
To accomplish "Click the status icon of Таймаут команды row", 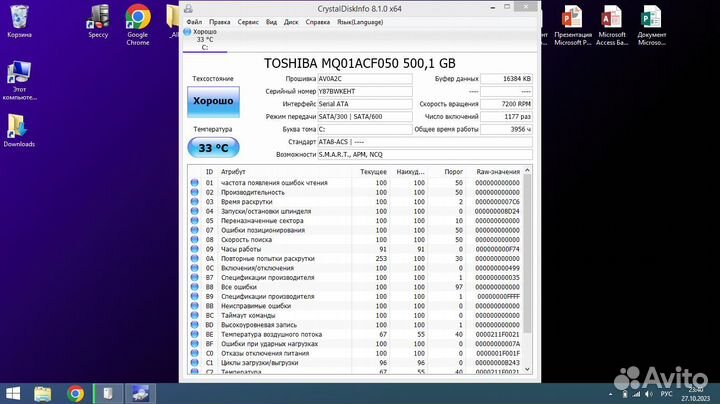I will click(195, 315).
